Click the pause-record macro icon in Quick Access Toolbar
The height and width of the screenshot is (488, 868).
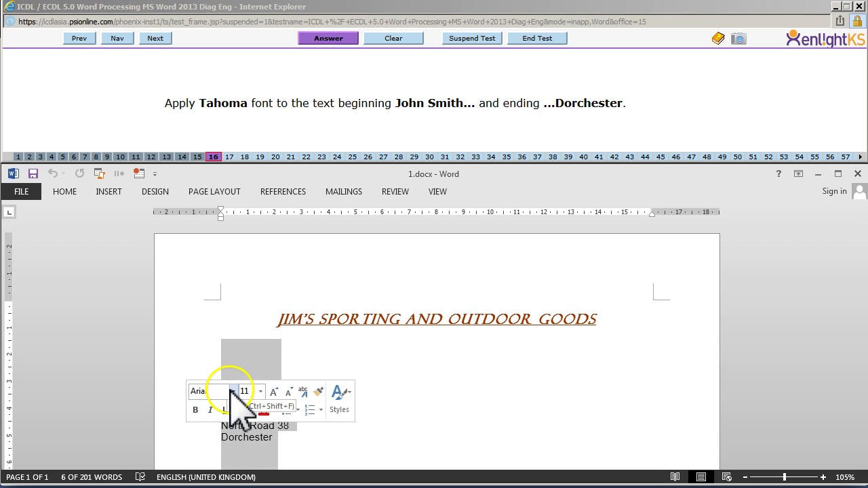tap(119, 174)
